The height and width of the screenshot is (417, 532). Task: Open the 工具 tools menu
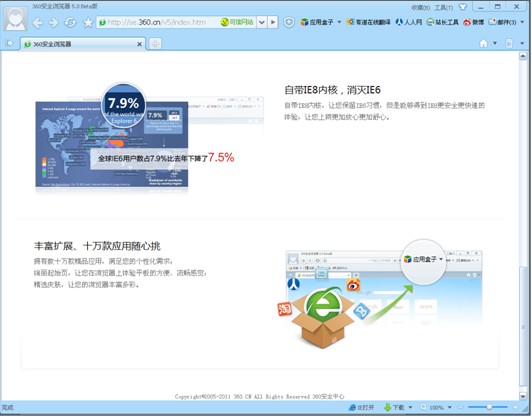[444, 7]
